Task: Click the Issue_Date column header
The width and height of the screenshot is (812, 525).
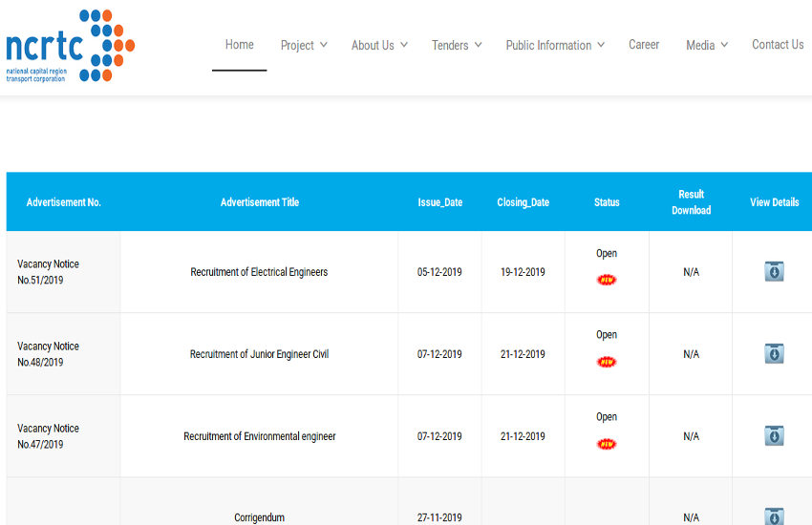Action: coord(440,202)
